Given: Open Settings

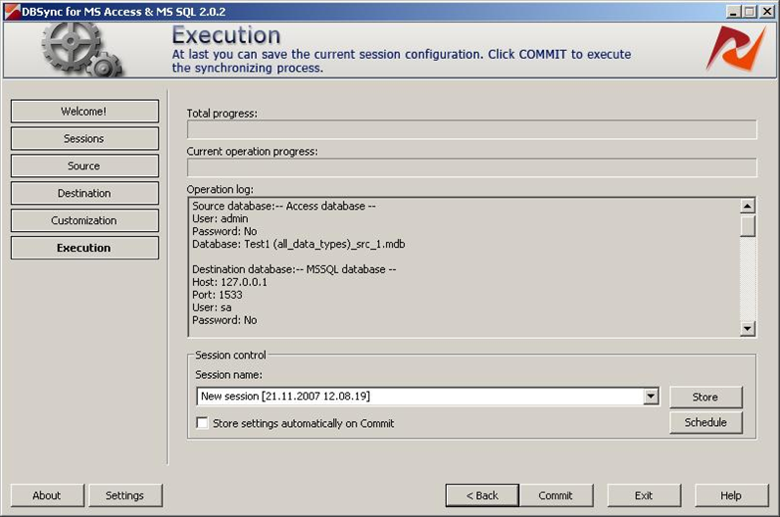Looking at the screenshot, I should [125, 495].
